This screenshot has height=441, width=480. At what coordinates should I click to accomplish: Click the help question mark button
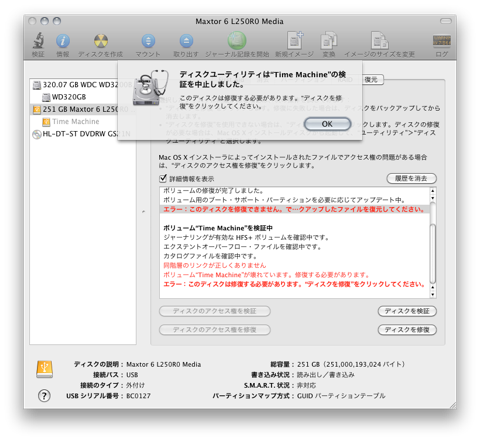tap(44, 396)
